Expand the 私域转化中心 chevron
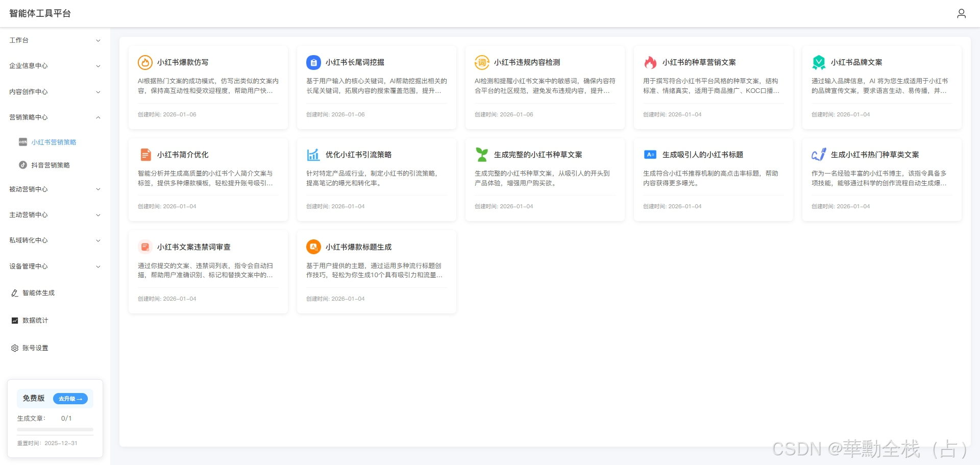Screen dimensions: 980x465 pyautogui.click(x=98, y=240)
